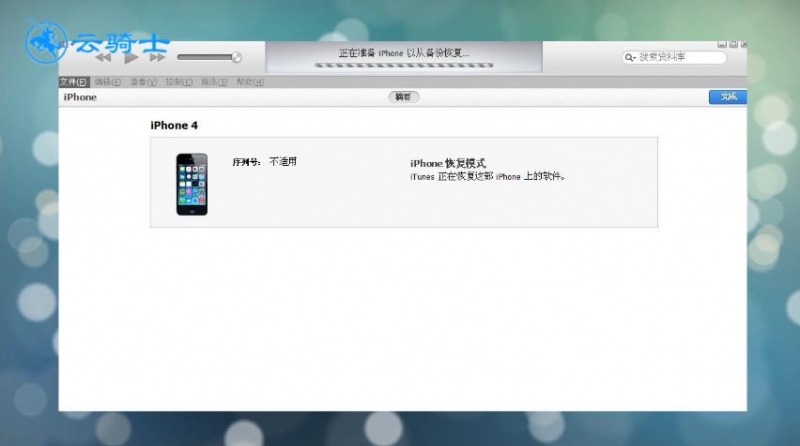Open the search magnifier dropdown
Screen dimensions: 800x446
(x=631, y=57)
